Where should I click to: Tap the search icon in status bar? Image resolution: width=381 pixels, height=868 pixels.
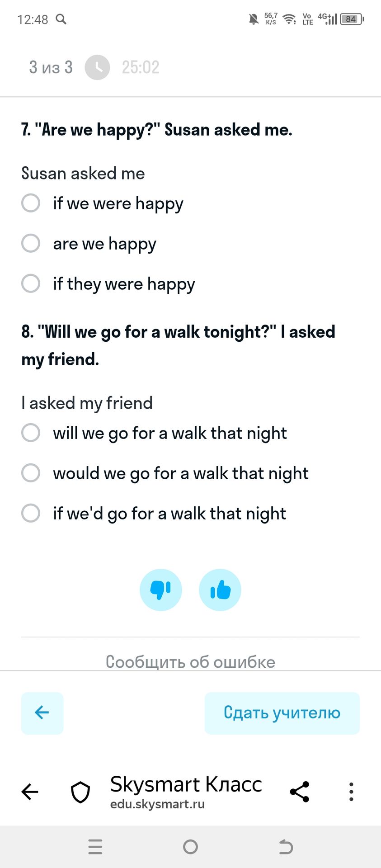click(61, 19)
